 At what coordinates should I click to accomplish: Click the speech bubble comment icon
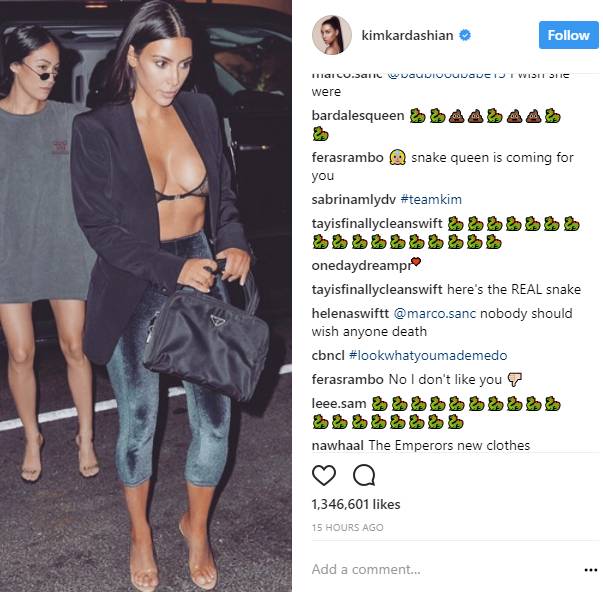364,475
